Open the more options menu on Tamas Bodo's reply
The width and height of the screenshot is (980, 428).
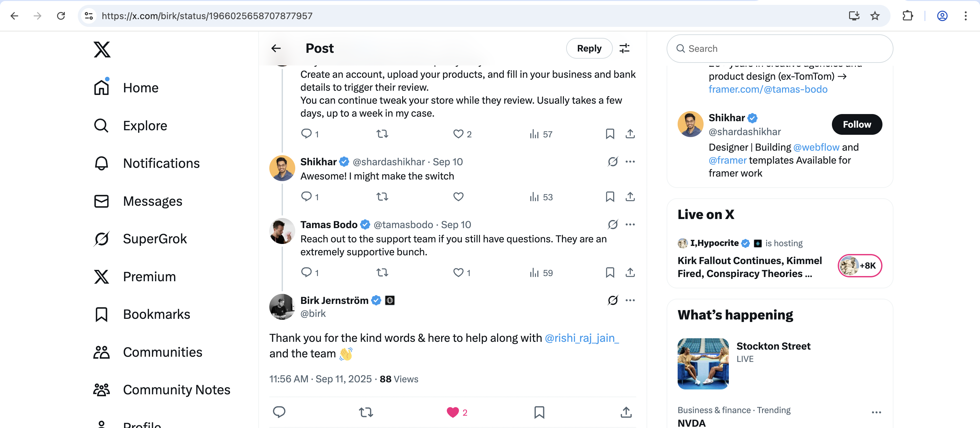click(630, 225)
